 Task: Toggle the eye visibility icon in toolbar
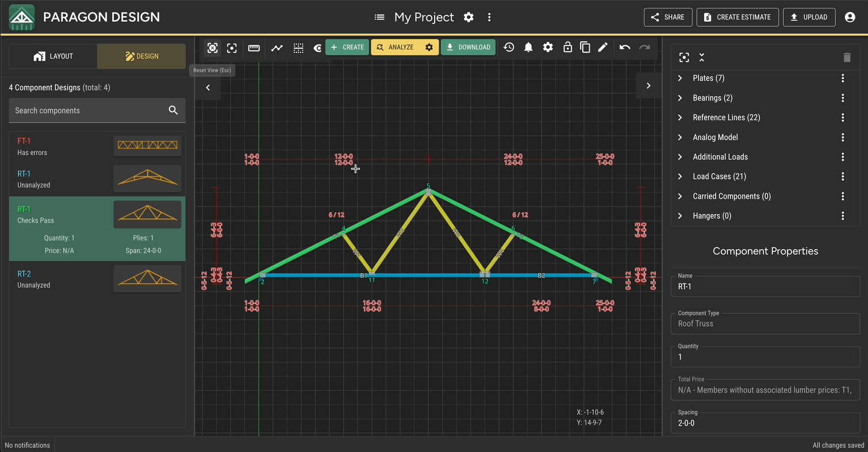pyautogui.click(x=318, y=48)
